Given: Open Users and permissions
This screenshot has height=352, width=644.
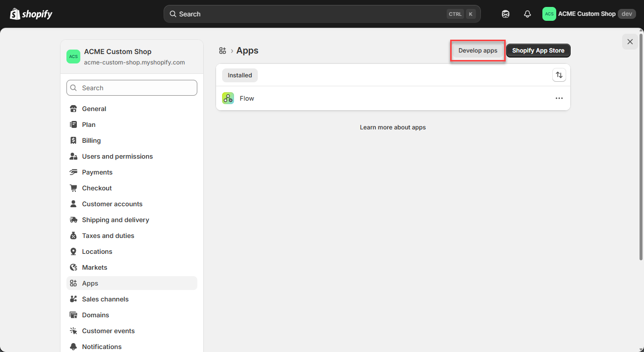Looking at the screenshot, I should click(132, 156).
